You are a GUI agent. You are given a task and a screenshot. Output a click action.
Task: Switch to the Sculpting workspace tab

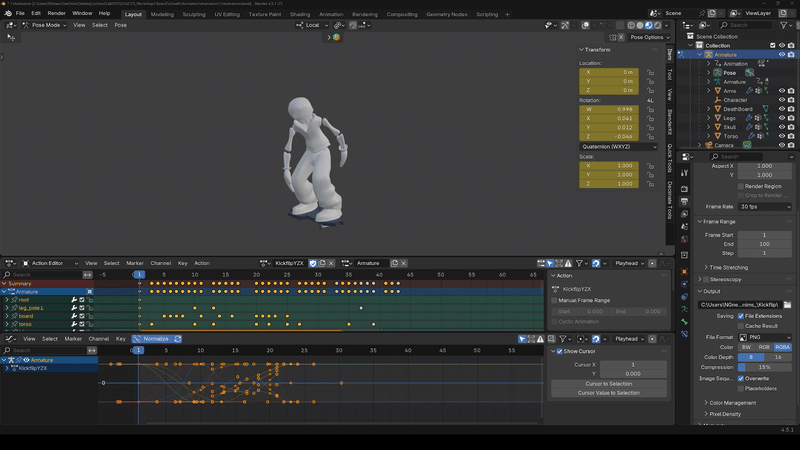(193, 14)
